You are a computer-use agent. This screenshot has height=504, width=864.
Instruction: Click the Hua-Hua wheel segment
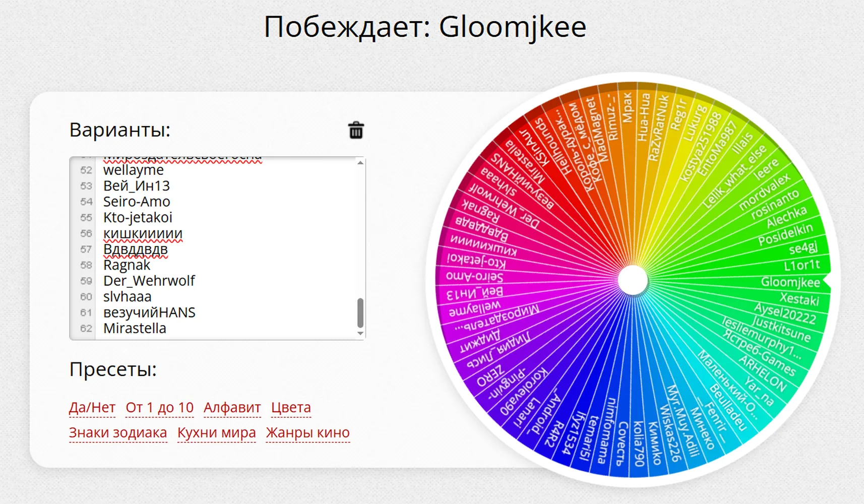click(x=644, y=117)
